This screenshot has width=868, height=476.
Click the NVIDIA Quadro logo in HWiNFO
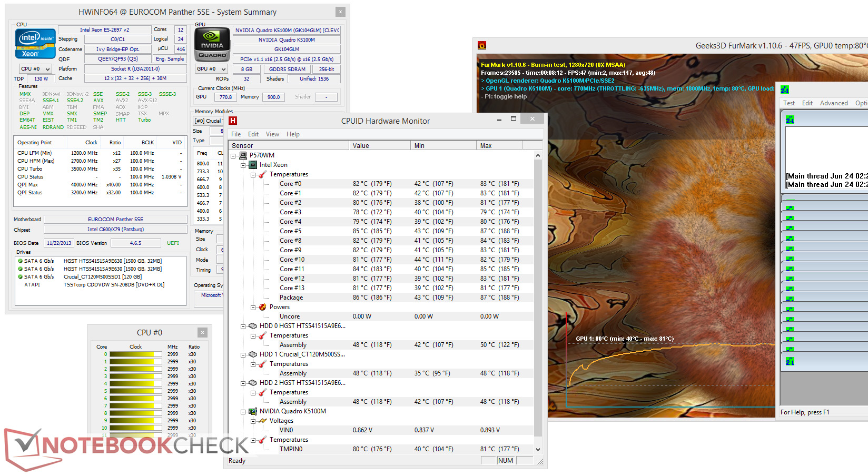[x=212, y=45]
